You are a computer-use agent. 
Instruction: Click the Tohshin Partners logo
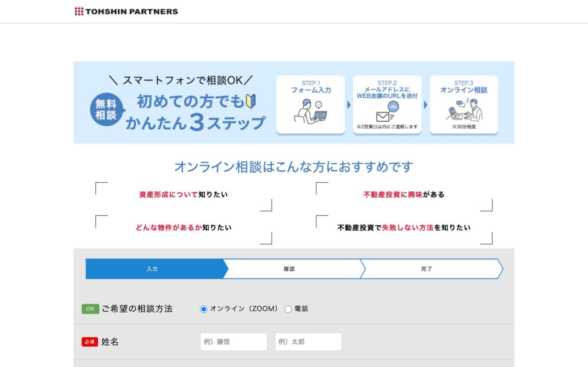click(126, 11)
